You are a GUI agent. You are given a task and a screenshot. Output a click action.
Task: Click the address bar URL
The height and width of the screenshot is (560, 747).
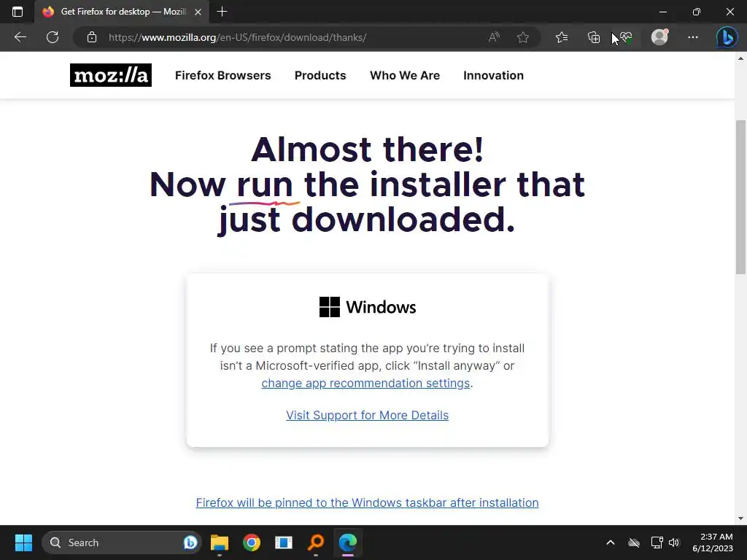237,37
